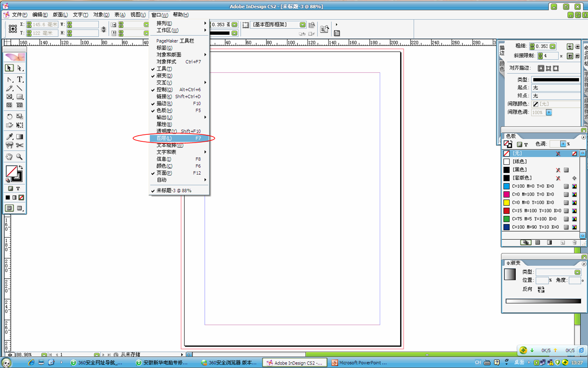This screenshot has width=588, height=368.
Task: Activate the Hand tool
Action: point(10,156)
